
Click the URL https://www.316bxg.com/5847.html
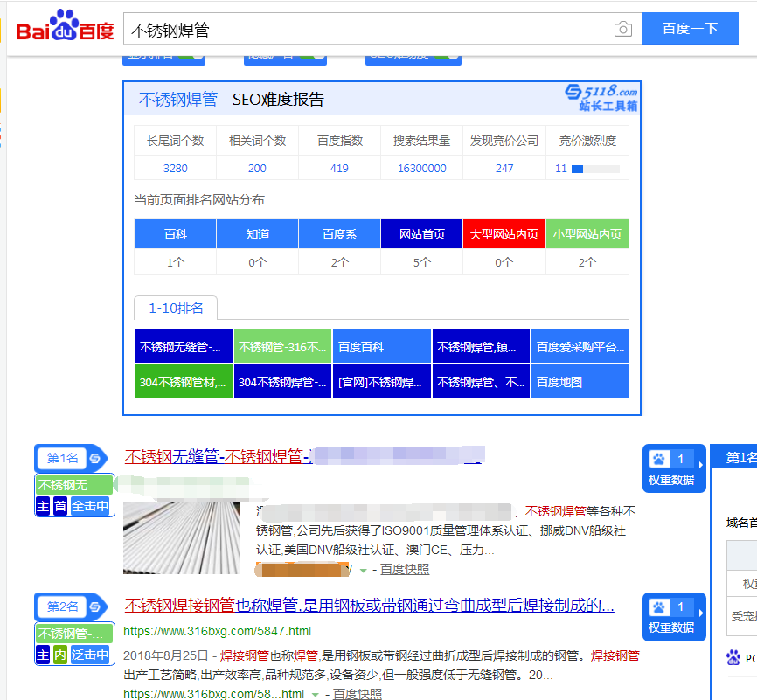coord(218,631)
